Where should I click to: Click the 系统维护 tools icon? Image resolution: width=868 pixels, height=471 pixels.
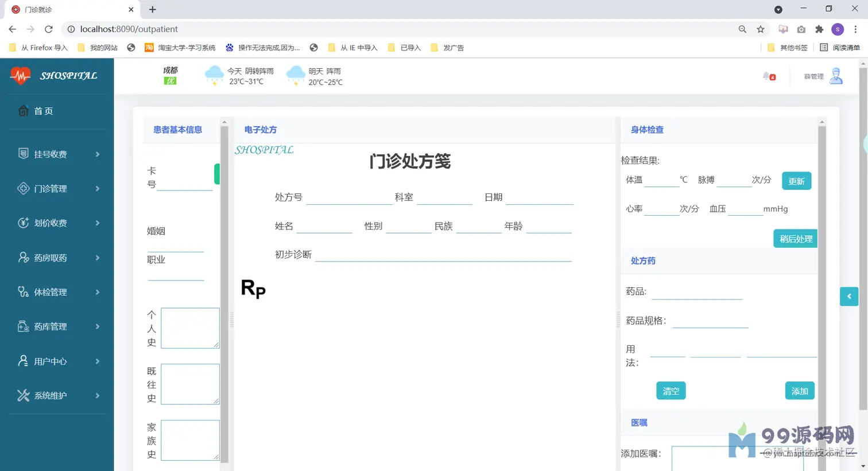coord(23,395)
